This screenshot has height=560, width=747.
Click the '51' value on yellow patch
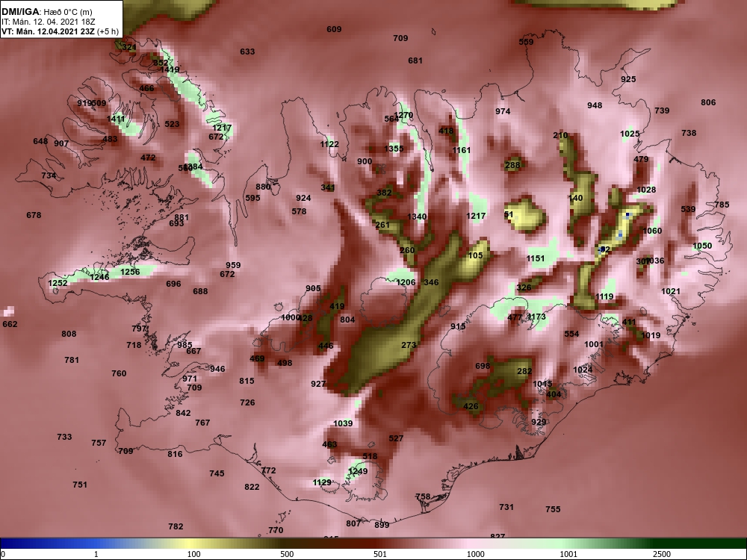pyautogui.click(x=509, y=215)
